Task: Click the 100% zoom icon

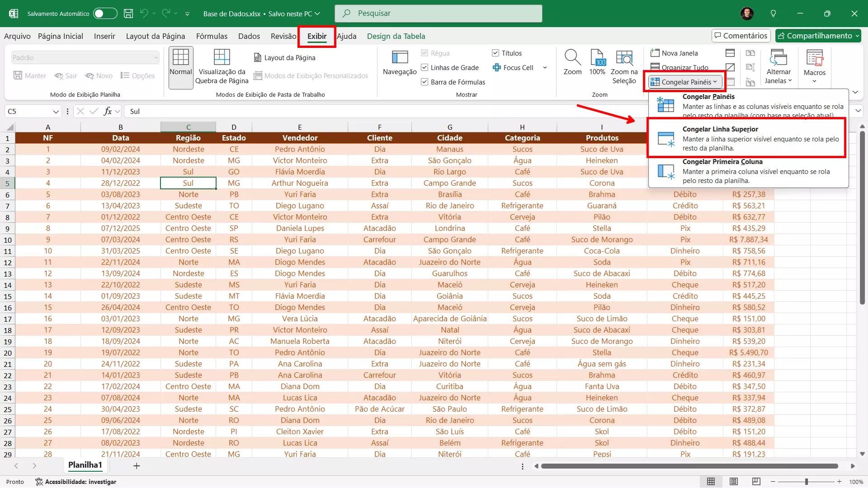Action: 597,58
